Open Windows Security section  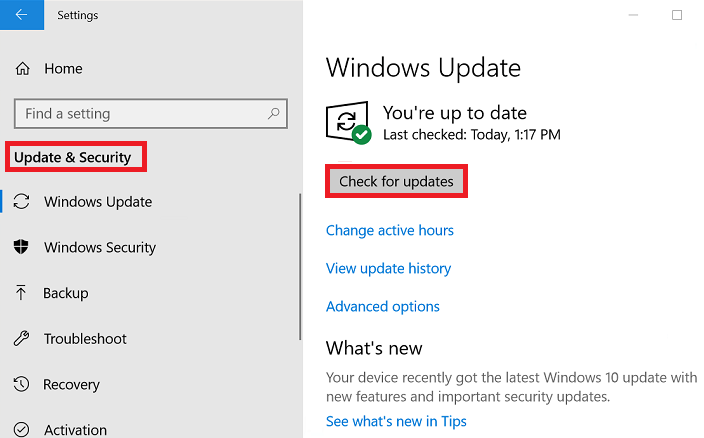click(100, 247)
